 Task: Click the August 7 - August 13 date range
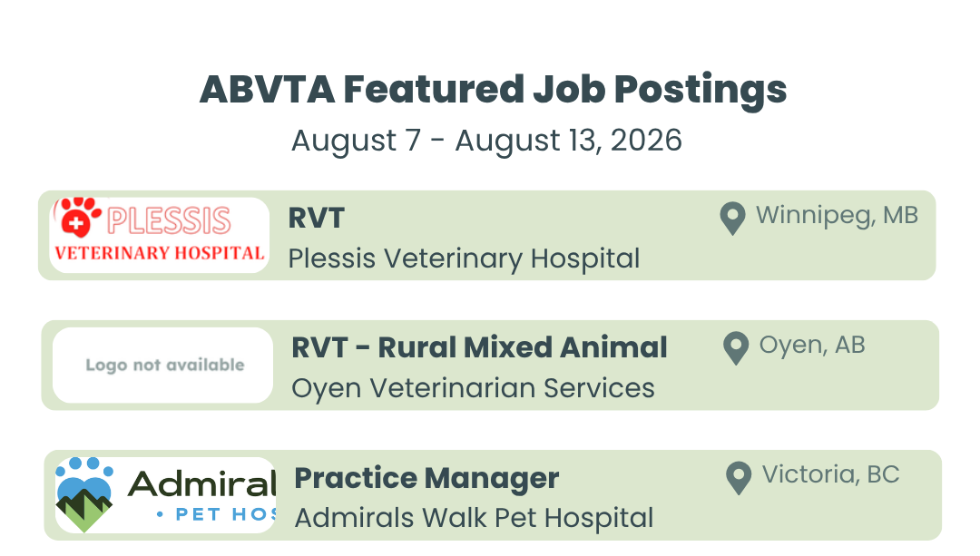coord(486,141)
